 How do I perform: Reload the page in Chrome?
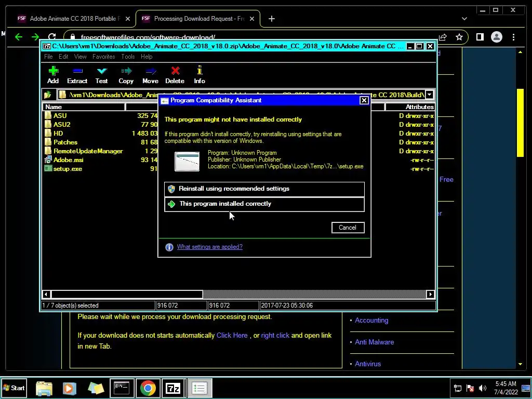[52, 37]
